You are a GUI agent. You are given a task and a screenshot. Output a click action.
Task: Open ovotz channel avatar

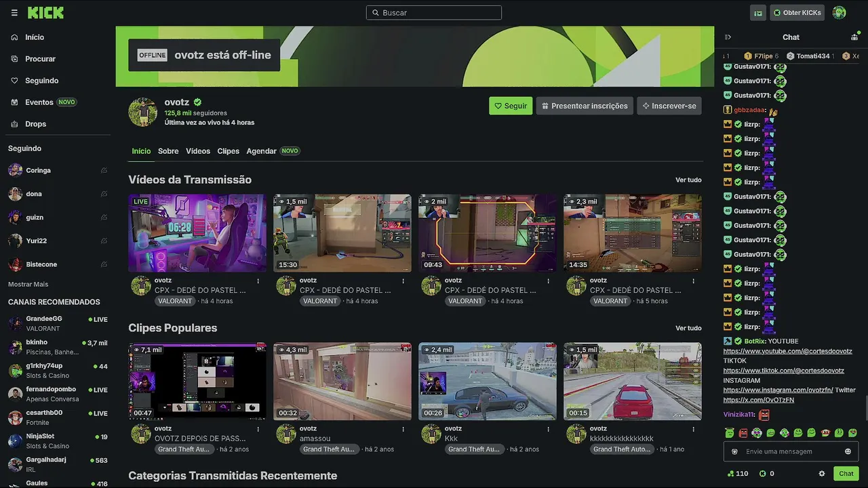pos(143,112)
